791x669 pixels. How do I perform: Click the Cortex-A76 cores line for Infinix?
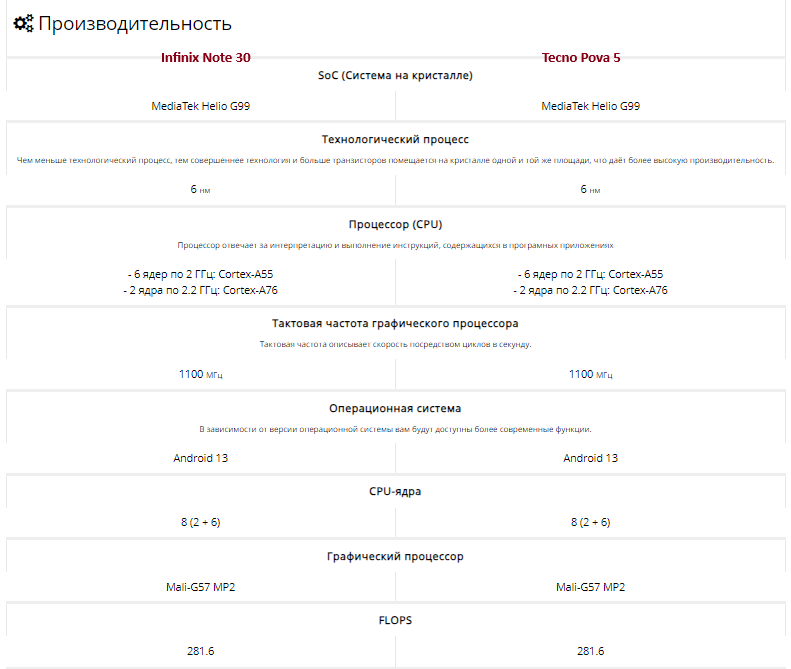coord(200,291)
